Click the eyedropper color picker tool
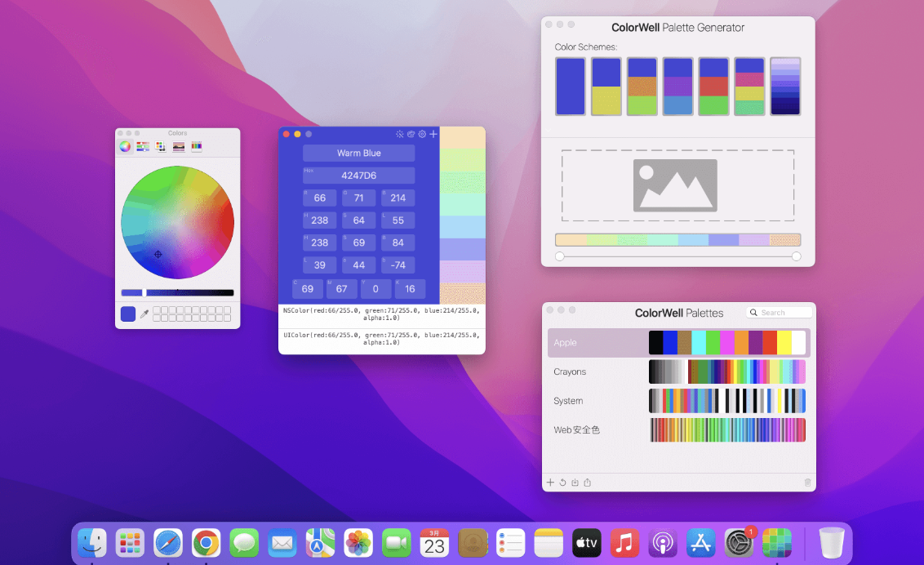 point(144,314)
